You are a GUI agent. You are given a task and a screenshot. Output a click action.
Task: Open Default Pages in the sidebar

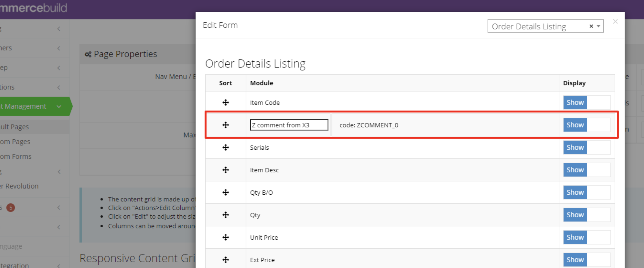pos(15,127)
